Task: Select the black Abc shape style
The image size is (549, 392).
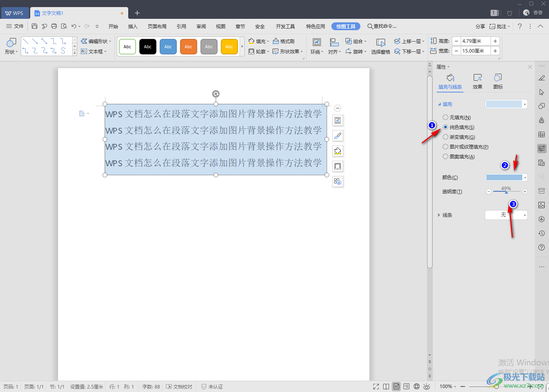Action: tap(148, 47)
